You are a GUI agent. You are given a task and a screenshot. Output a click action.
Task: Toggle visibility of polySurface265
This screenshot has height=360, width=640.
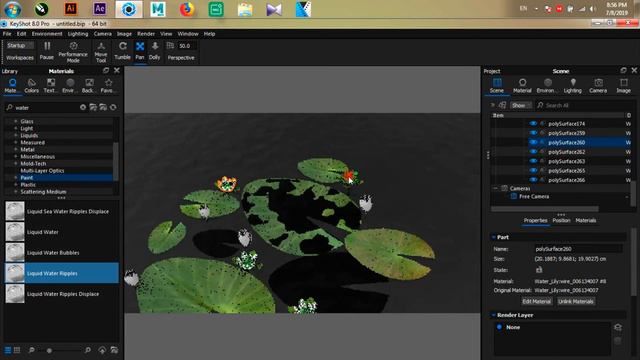(533, 170)
